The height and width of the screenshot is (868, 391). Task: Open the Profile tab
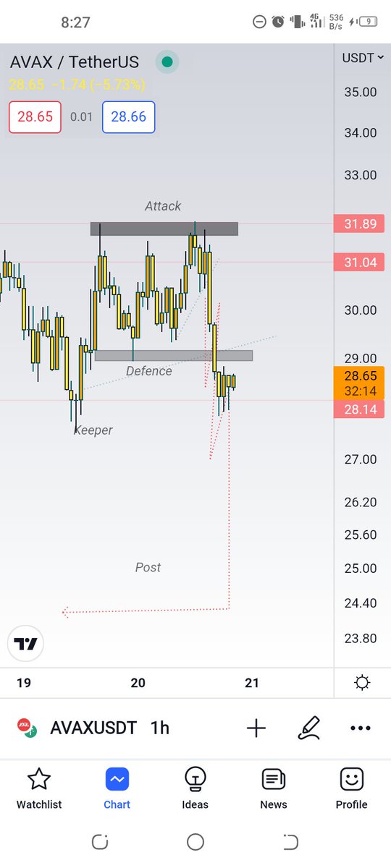coord(351,788)
